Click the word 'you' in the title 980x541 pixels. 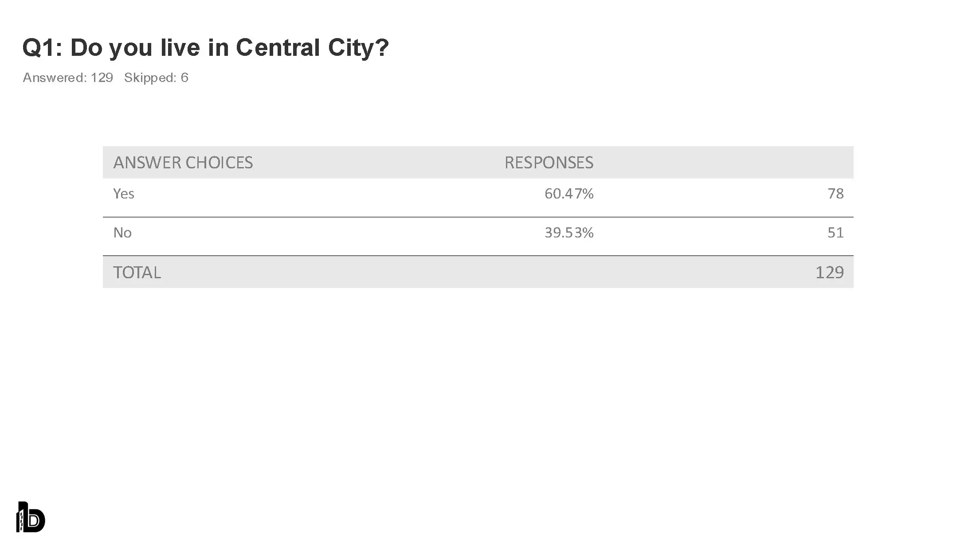click(x=131, y=47)
